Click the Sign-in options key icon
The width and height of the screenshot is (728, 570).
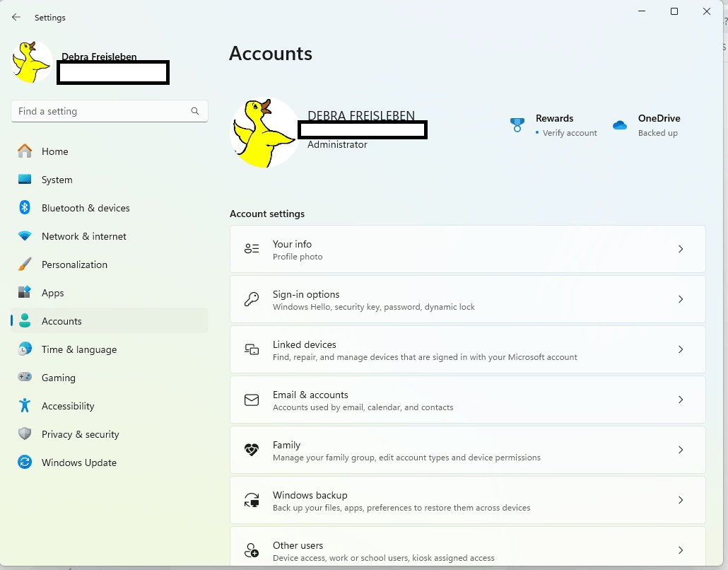(252, 299)
